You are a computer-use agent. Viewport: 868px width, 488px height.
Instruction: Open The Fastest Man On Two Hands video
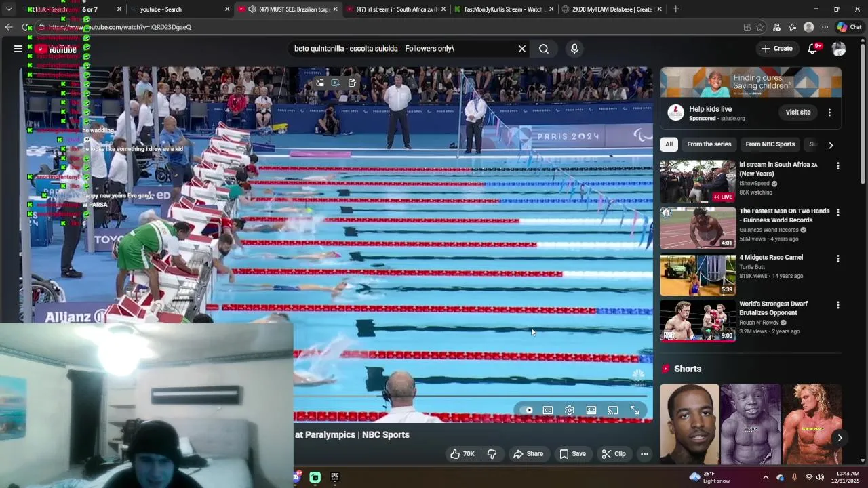pyautogui.click(x=697, y=228)
